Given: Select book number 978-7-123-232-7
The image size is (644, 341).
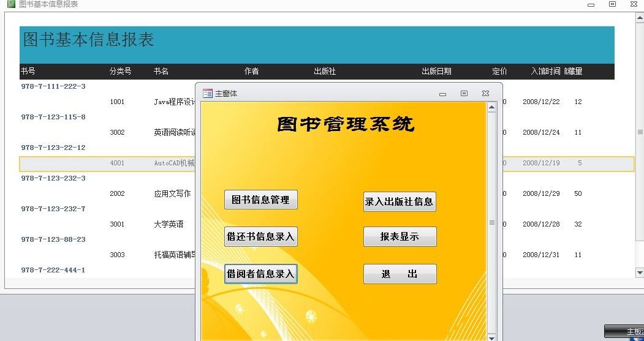Looking at the screenshot, I should [53, 209].
